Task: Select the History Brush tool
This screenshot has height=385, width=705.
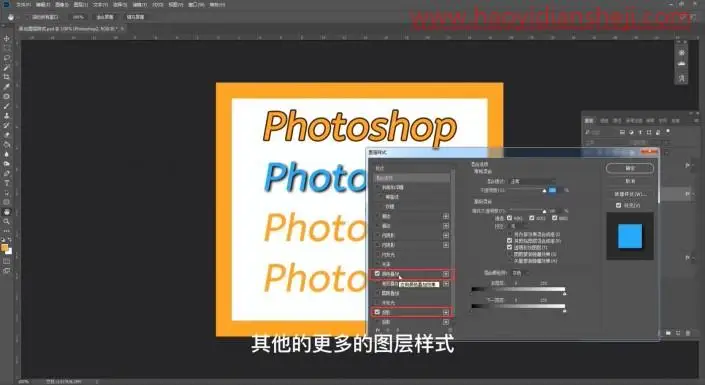Action: click(6, 125)
